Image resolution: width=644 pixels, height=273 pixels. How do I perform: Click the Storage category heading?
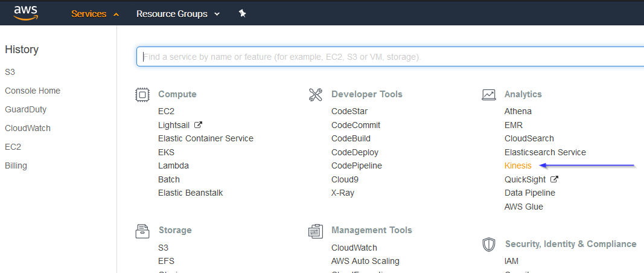[175, 230]
